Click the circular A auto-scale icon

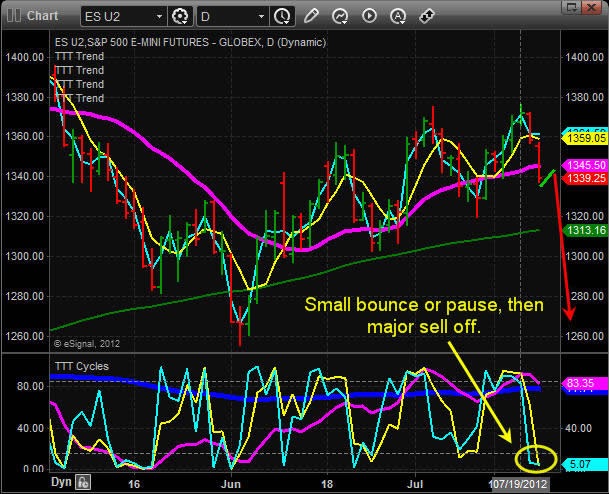tap(396, 16)
